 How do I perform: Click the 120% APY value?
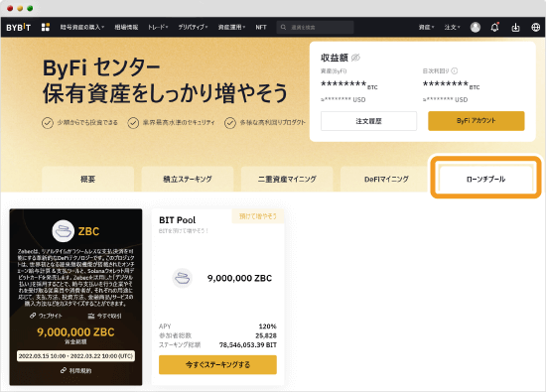267,327
